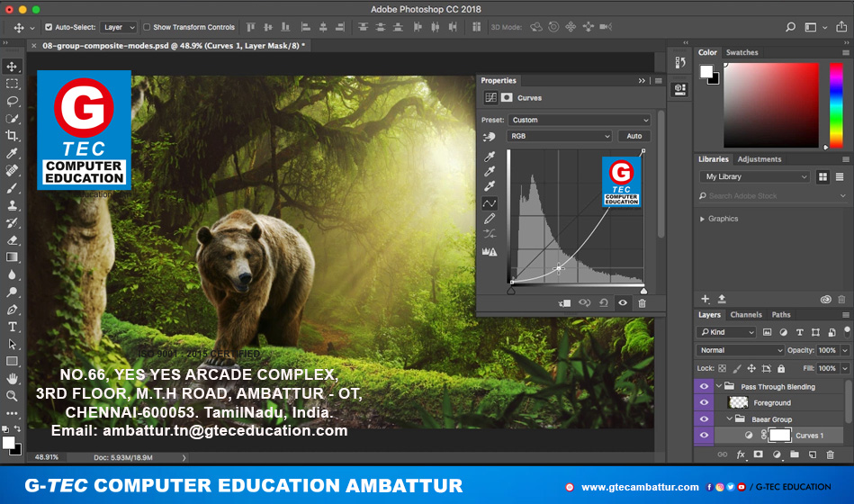The image size is (854, 504).
Task: Add layer style using the fx icon
Action: pyautogui.click(x=741, y=455)
